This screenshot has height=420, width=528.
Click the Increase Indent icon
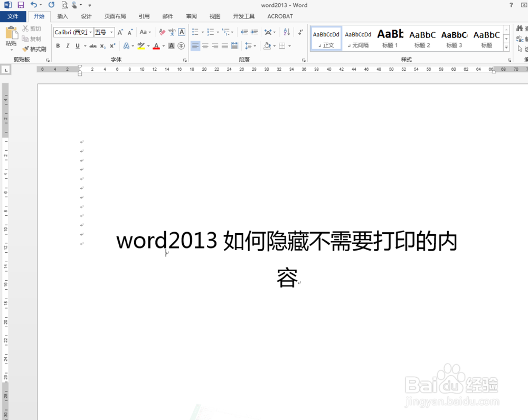[254, 32]
